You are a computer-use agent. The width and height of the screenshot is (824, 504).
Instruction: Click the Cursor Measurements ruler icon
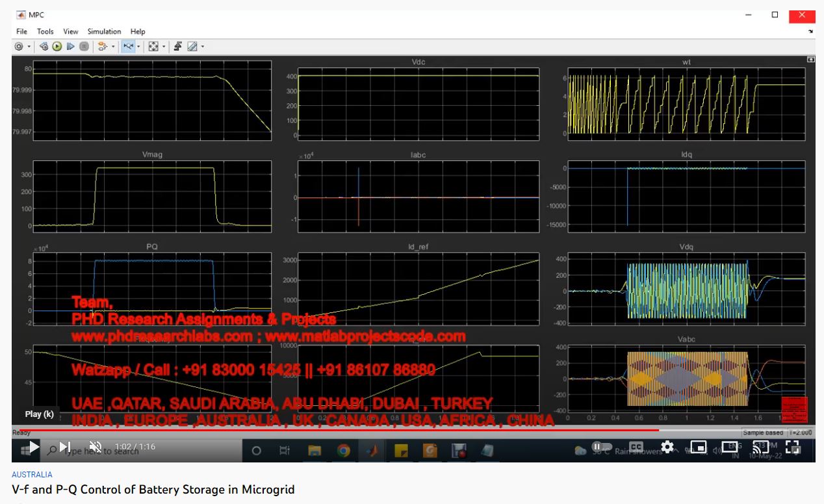point(192,47)
